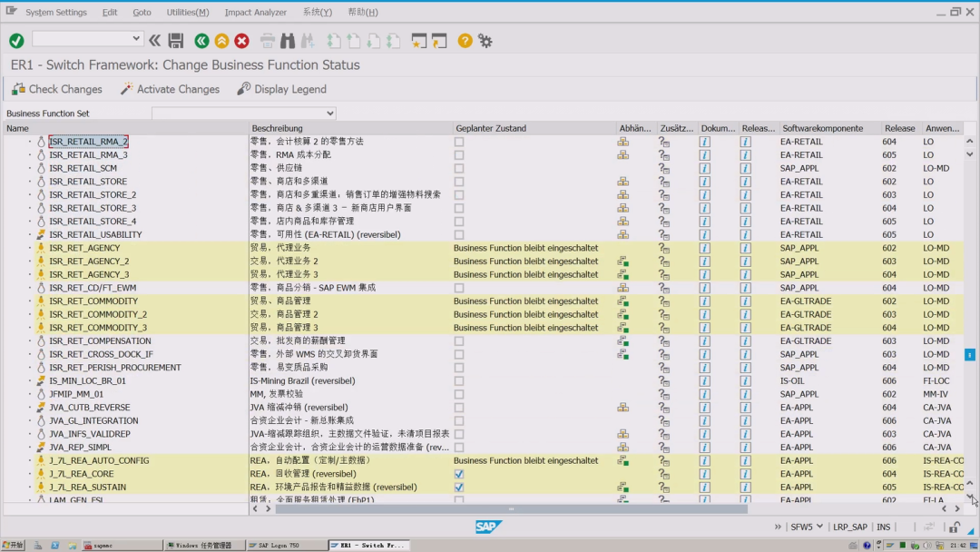
Task: Open the Business Function Set dropdown
Action: (330, 113)
